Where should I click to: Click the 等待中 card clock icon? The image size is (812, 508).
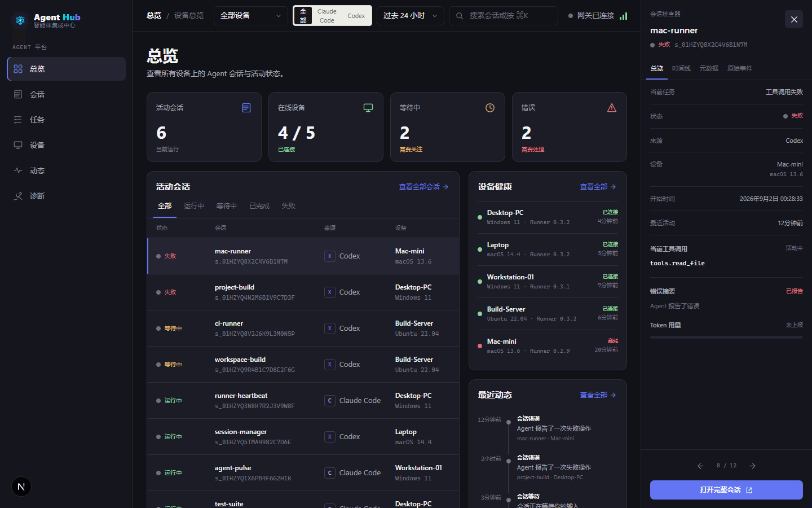click(x=490, y=108)
